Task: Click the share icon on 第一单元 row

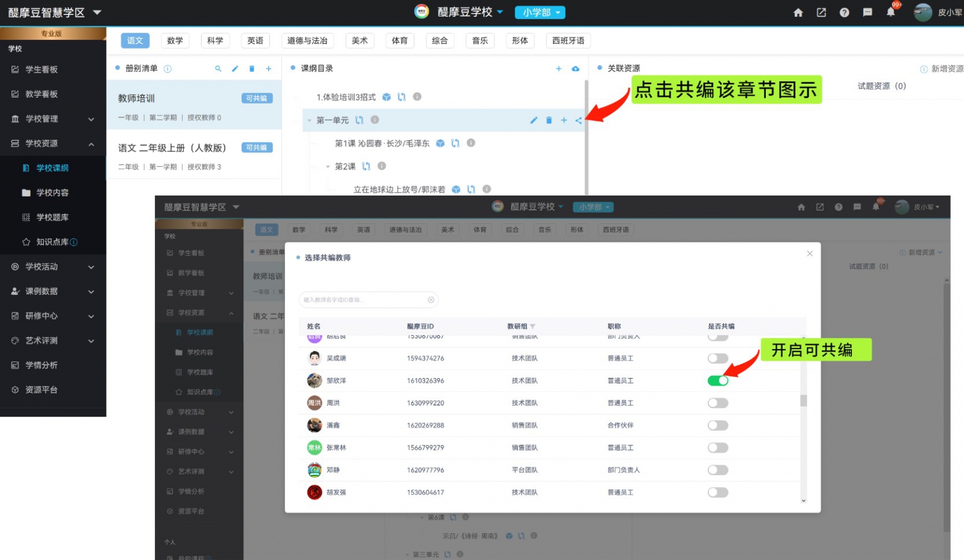Action: [578, 120]
